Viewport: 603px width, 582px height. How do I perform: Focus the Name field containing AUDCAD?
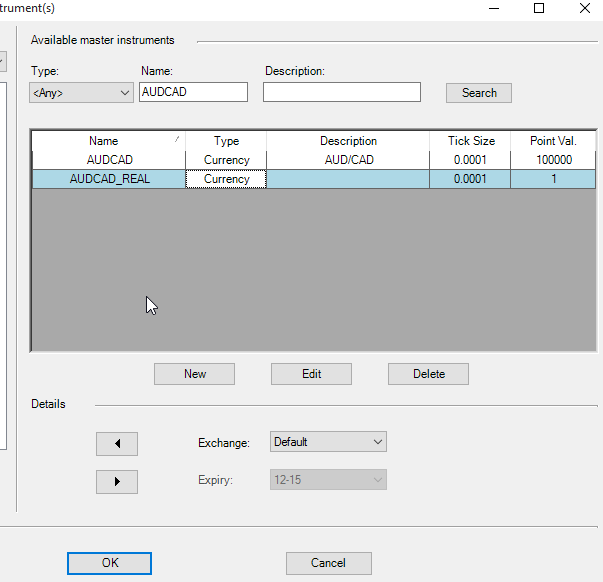coord(193,92)
